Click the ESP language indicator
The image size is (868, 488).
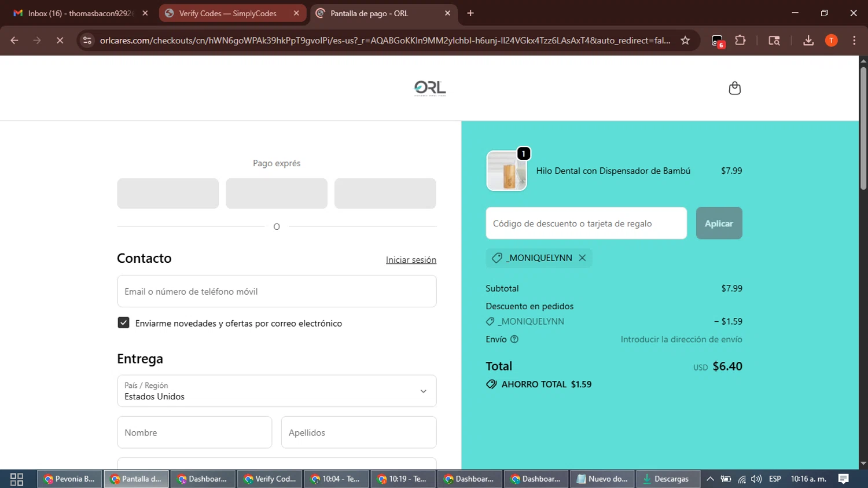click(775, 479)
